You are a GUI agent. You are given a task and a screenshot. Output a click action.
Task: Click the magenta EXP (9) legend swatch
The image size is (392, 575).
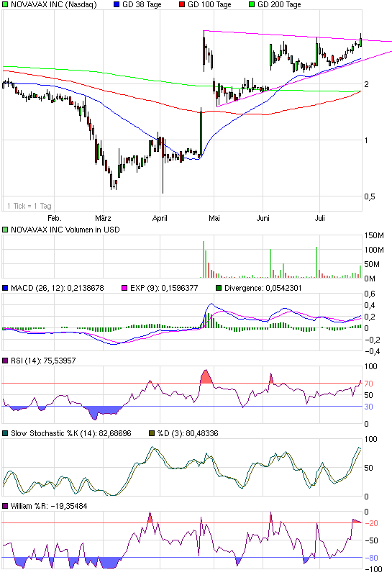(124, 289)
